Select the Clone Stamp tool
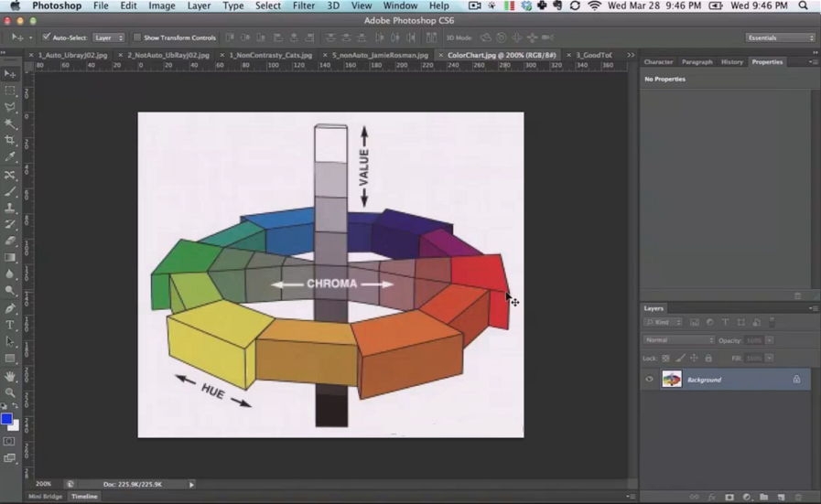 pyautogui.click(x=10, y=208)
